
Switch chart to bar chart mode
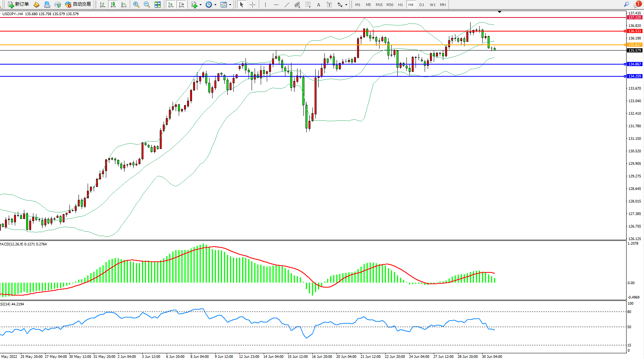click(x=102, y=5)
